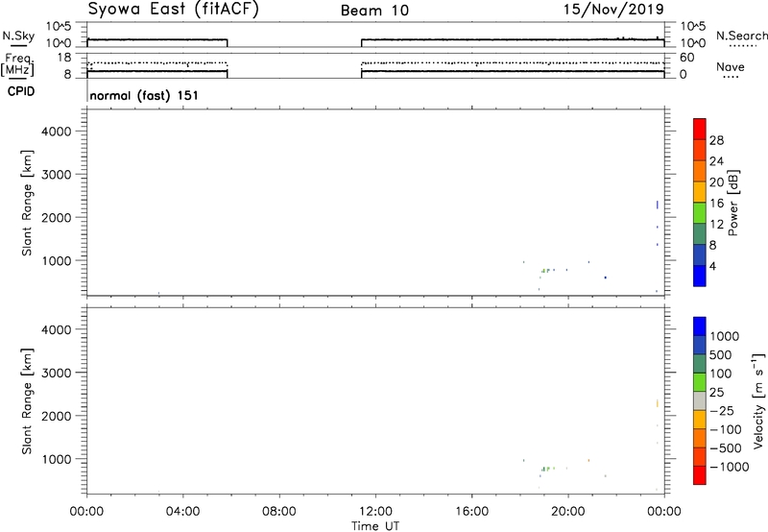Click the "12" power colorbar label
Viewport: 768px width, 532px height.
tap(716, 225)
